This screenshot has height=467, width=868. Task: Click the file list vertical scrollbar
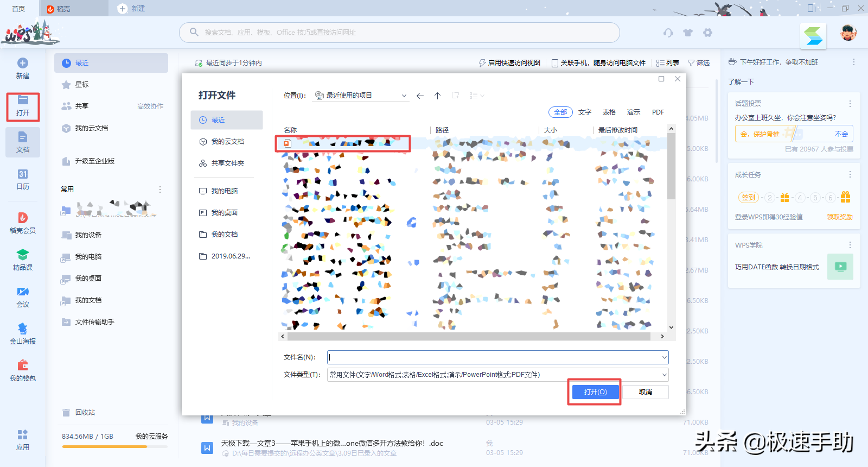[671, 168]
